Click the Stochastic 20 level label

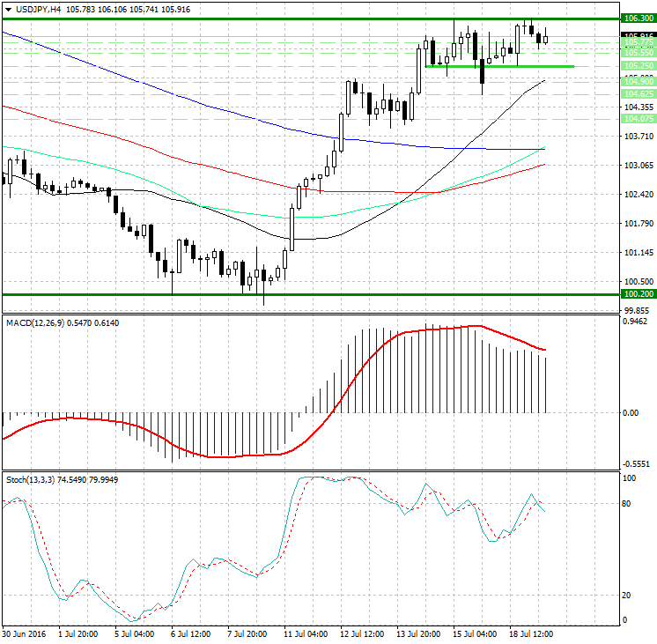point(628,595)
